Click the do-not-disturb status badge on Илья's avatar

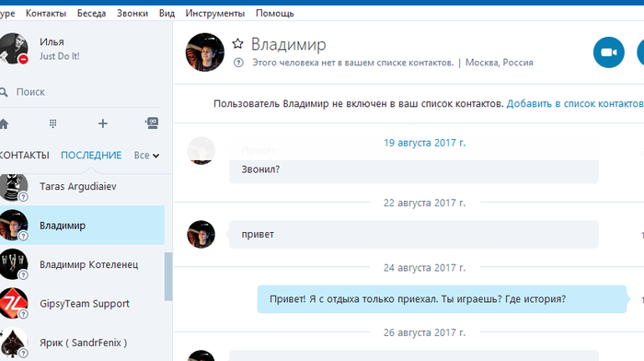point(23,59)
